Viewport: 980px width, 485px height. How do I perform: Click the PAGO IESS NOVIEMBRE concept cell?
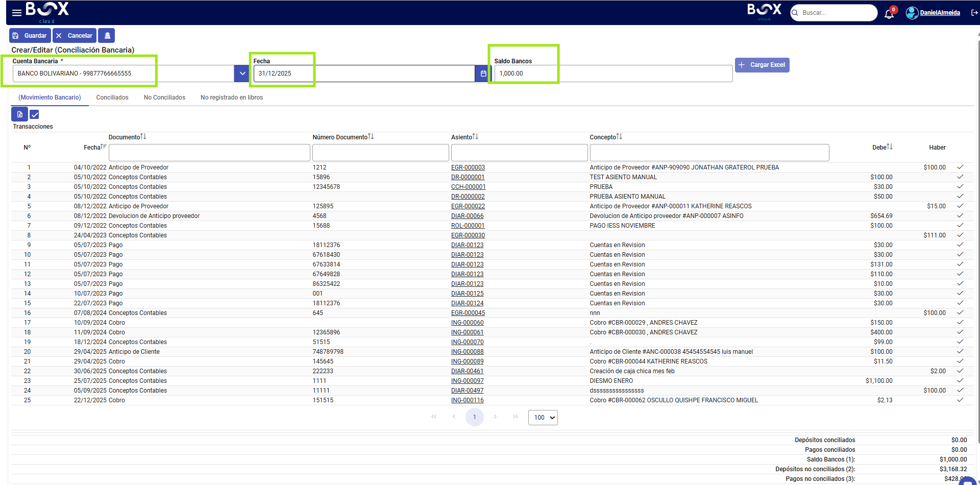[x=622, y=226]
